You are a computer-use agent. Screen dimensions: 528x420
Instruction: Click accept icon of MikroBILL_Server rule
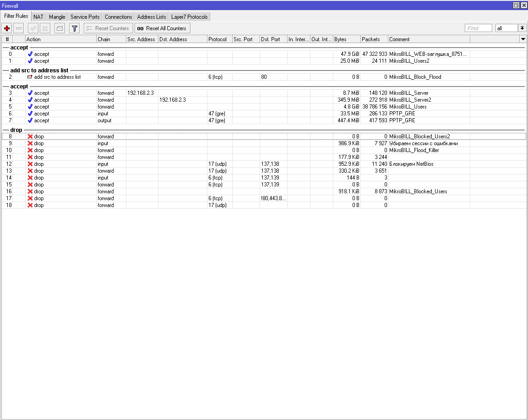click(30, 93)
